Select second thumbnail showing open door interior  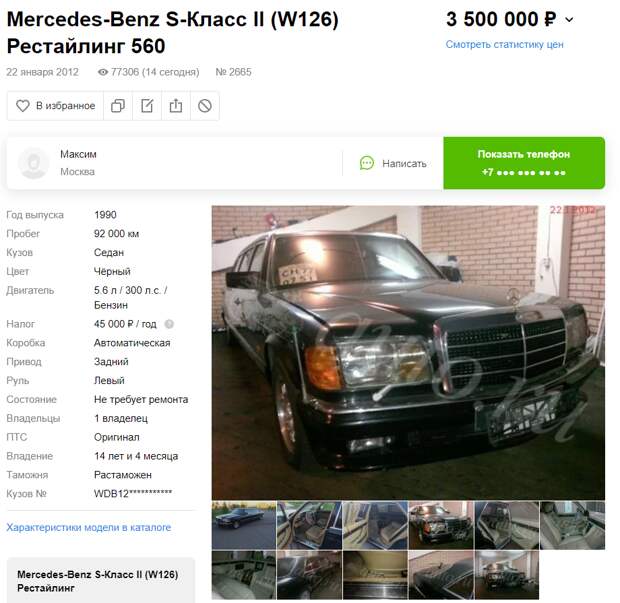[309, 525]
